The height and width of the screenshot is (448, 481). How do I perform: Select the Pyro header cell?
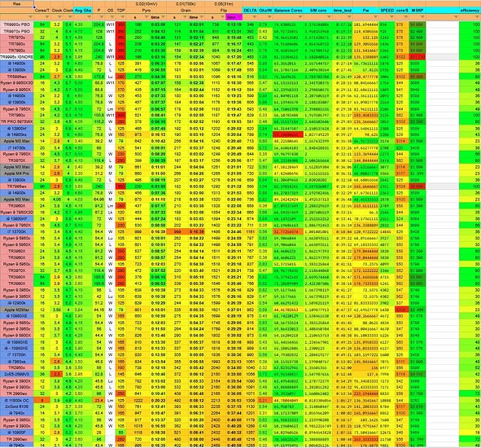146,11
